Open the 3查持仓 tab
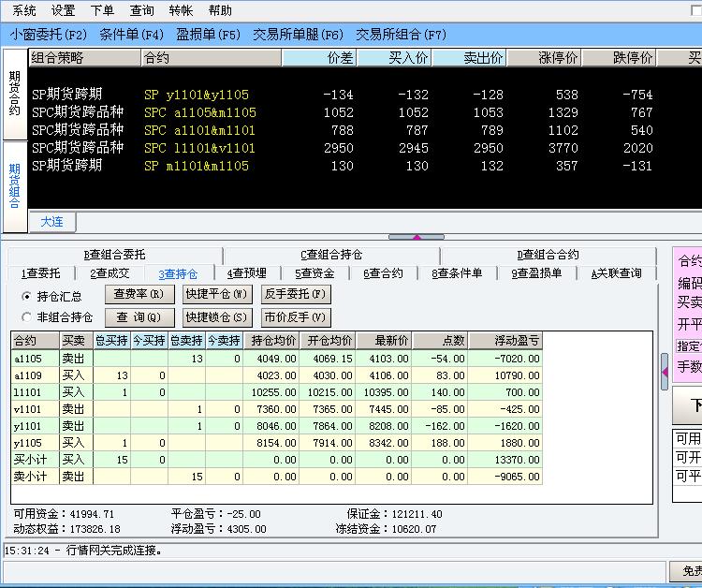 click(178, 273)
